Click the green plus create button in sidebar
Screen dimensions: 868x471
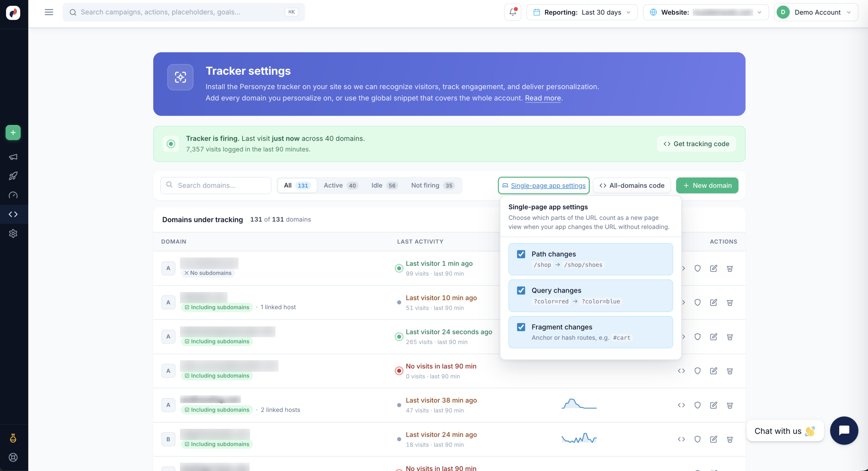[x=13, y=133]
